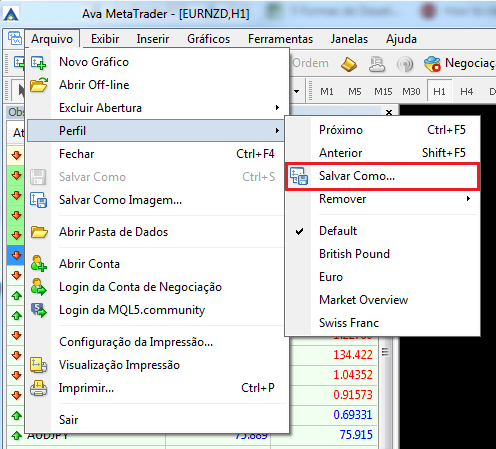Click the price value 1.04352
Image resolution: width=496 pixels, height=449 pixels.
coord(353,375)
